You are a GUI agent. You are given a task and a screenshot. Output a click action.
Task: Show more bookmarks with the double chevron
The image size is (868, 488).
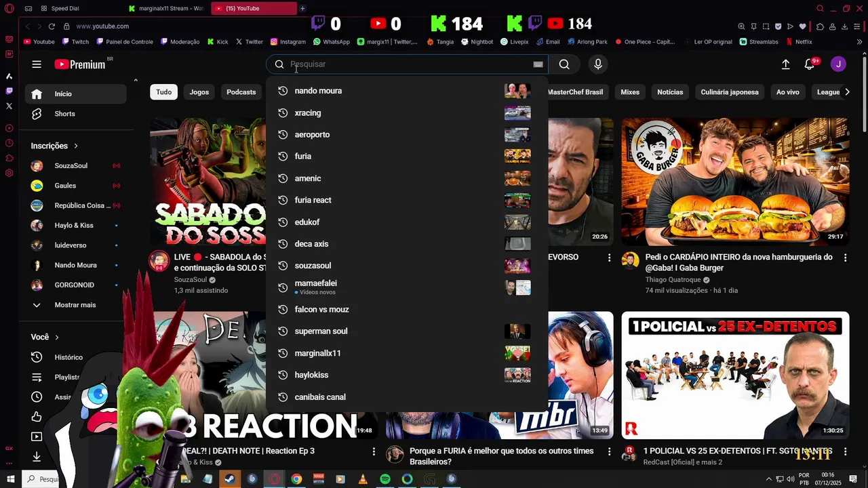tap(859, 42)
